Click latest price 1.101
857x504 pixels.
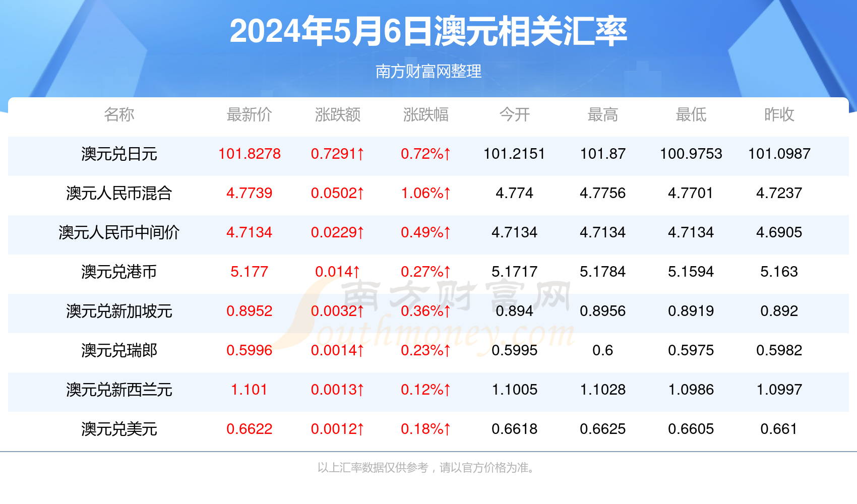[x=249, y=390]
